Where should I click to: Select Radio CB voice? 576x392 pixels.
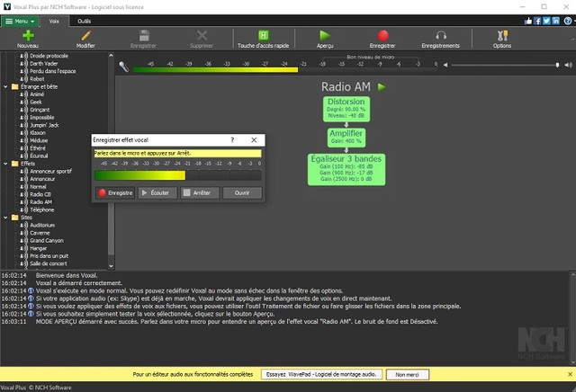(40, 194)
